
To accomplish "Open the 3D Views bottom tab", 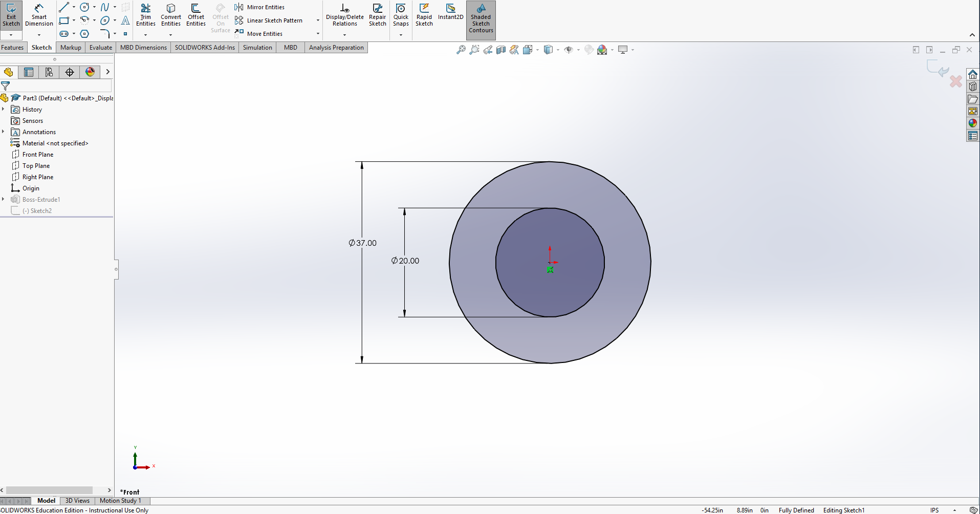I will [77, 501].
